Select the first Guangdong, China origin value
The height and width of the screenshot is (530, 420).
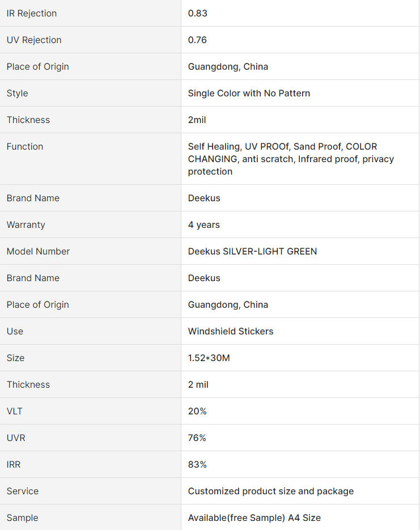pyautogui.click(x=228, y=66)
